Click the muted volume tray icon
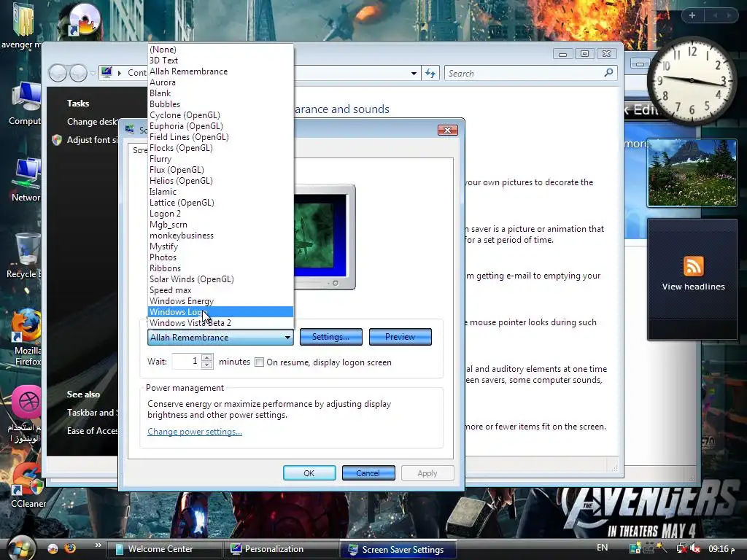Image resolution: width=747 pixels, height=560 pixels. (x=695, y=548)
